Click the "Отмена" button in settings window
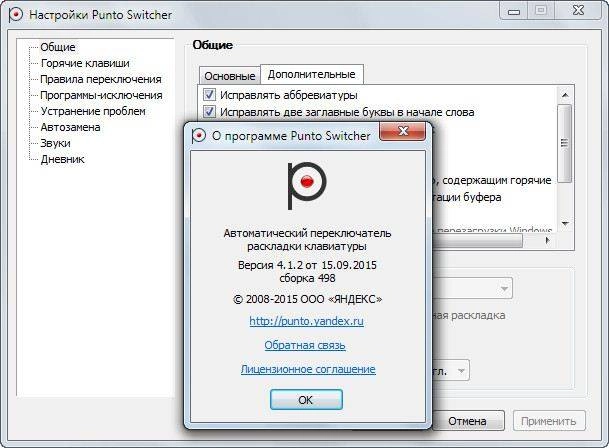 467,421
